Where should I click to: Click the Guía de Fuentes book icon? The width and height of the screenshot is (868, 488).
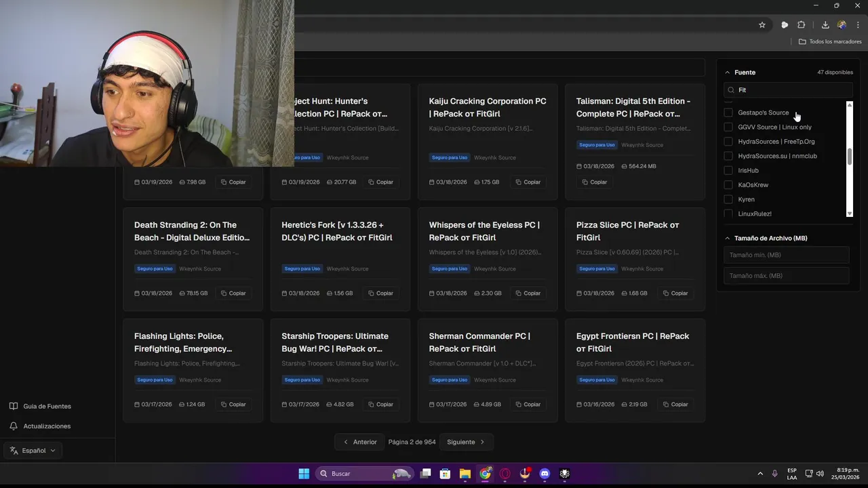(x=14, y=407)
